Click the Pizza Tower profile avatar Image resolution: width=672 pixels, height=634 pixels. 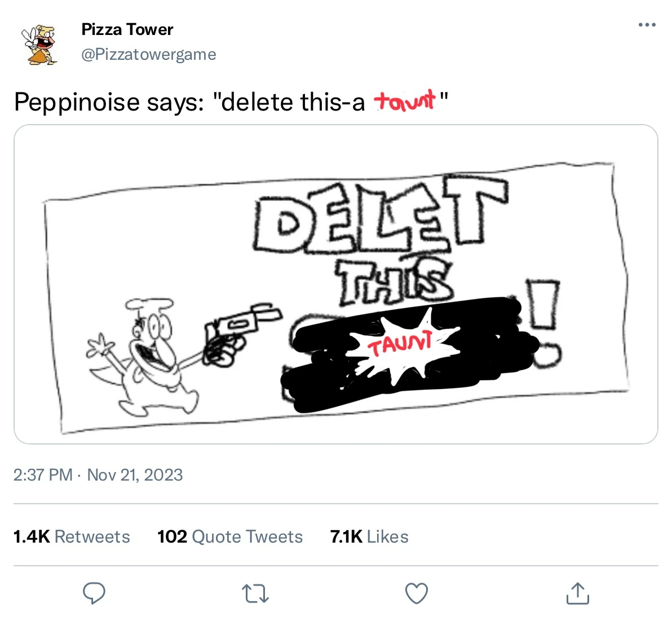click(39, 45)
